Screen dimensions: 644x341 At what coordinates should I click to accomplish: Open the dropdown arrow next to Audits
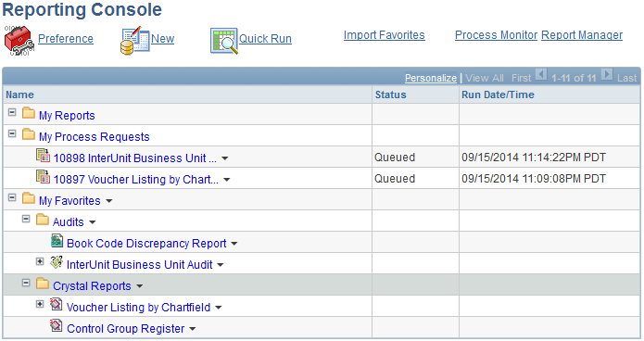pos(93,222)
